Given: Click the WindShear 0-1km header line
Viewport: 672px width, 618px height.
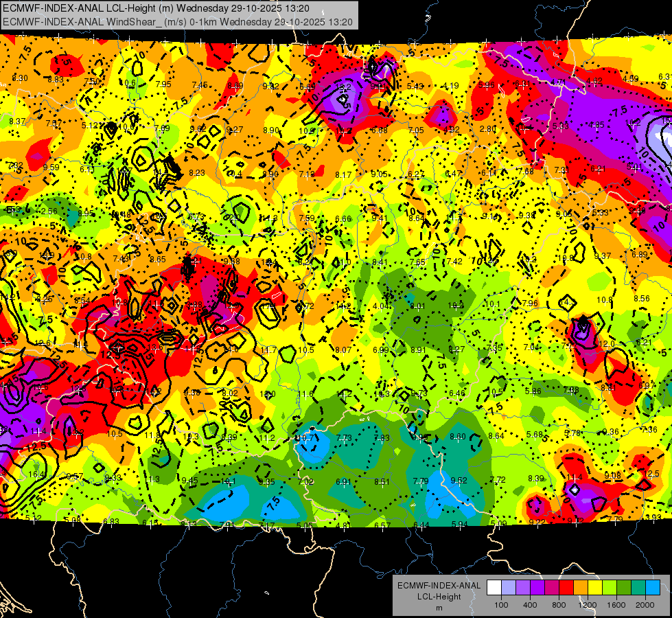Looking at the screenshot, I should pyautogui.click(x=178, y=22).
